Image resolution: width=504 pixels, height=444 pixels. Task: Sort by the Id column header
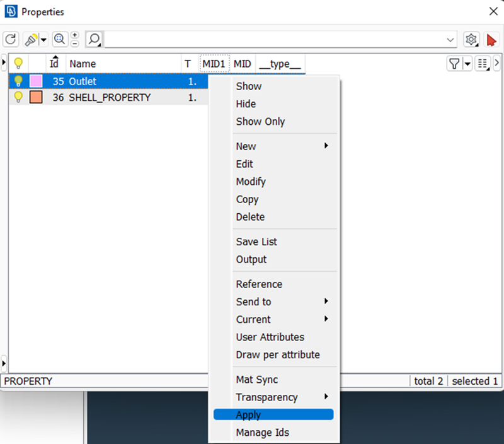(54, 63)
